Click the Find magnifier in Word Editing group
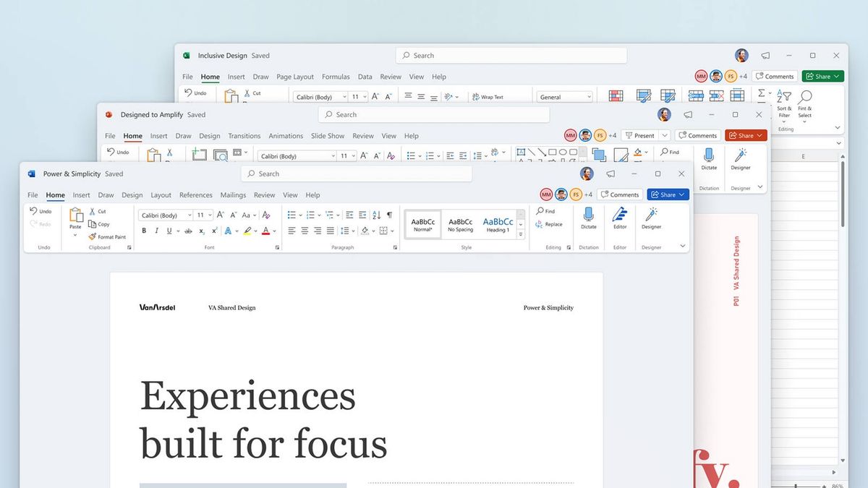Screen dimensions: 868x488 click(x=540, y=211)
